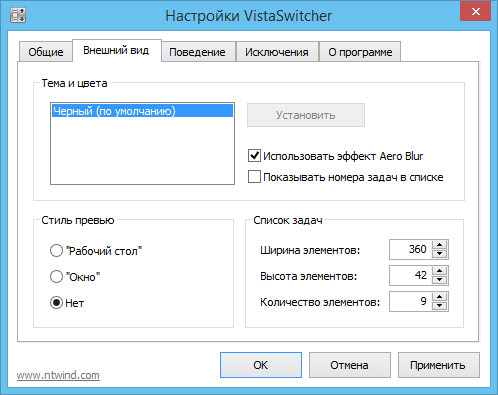Close the VistaSwitcher settings window

click(x=475, y=11)
